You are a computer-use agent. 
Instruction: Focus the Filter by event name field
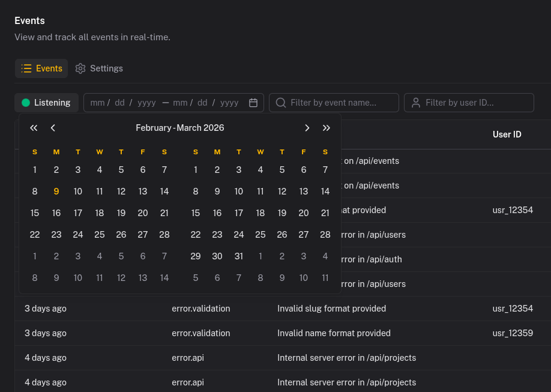coord(340,103)
